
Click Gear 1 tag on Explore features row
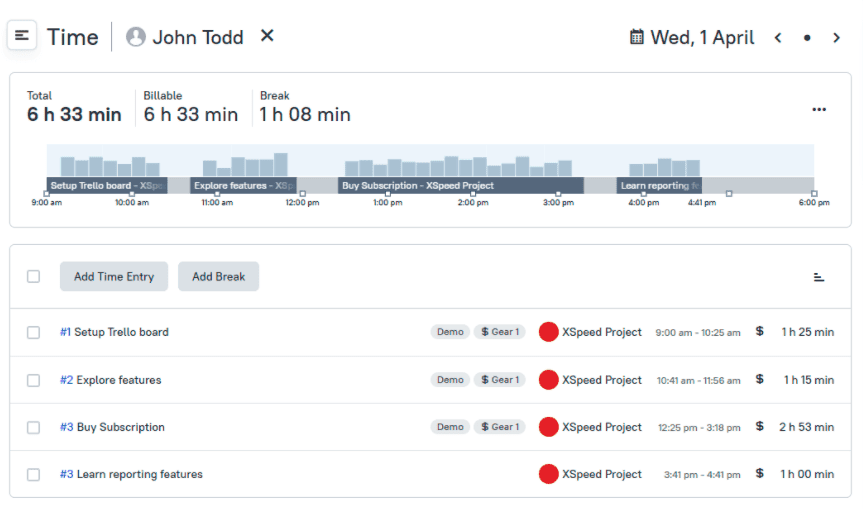[x=498, y=380]
